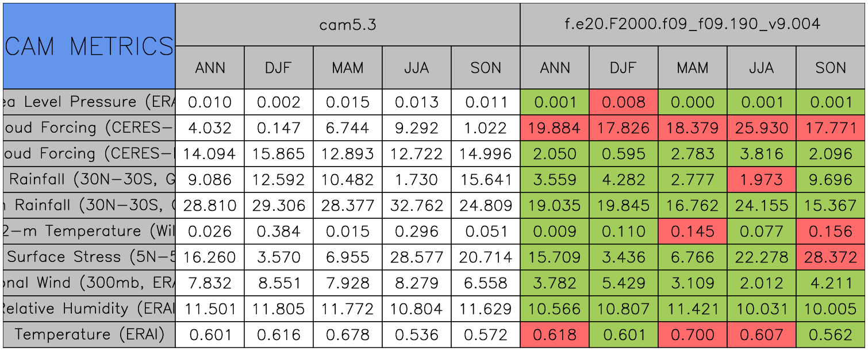Click the f.e20.F2000.f09_f09.190_v9.004 header

pos(693,25)
